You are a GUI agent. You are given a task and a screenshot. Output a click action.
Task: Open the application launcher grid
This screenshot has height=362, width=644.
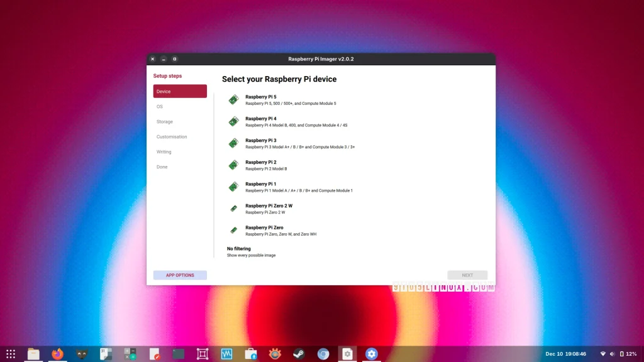tap(11, 353)
